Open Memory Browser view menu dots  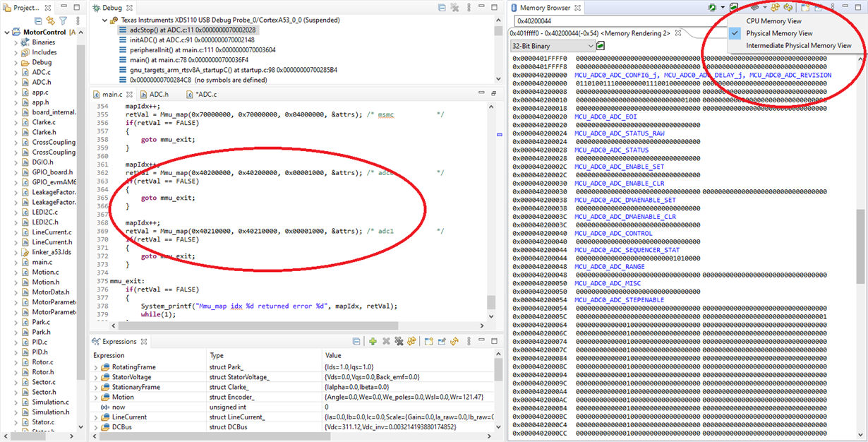tap(833, 7)
